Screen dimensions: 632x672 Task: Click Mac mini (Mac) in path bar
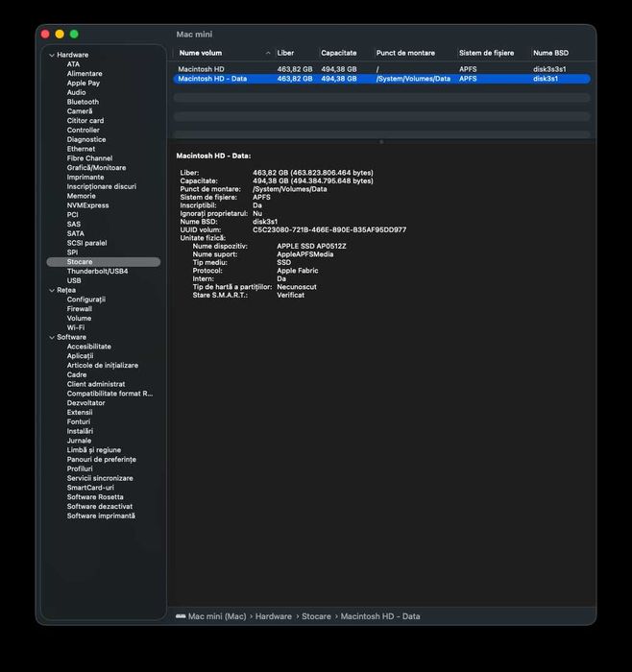(x=217, y=616)
